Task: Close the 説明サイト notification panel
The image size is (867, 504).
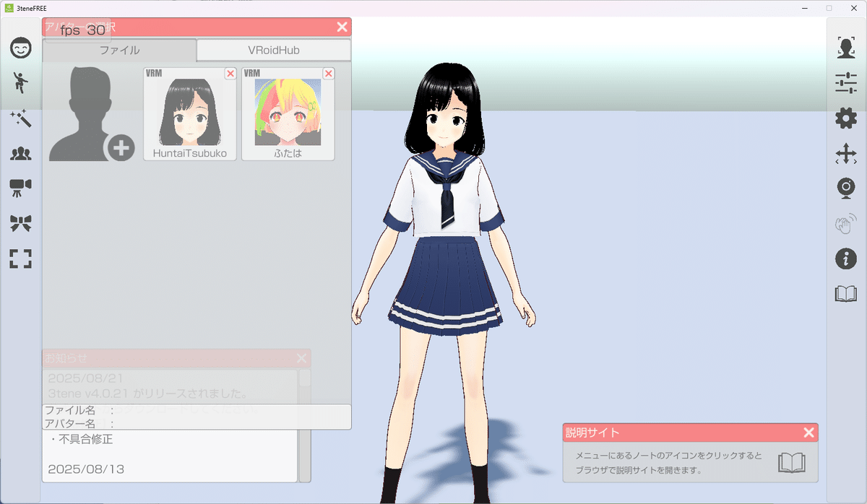Action: click(808, 433)
